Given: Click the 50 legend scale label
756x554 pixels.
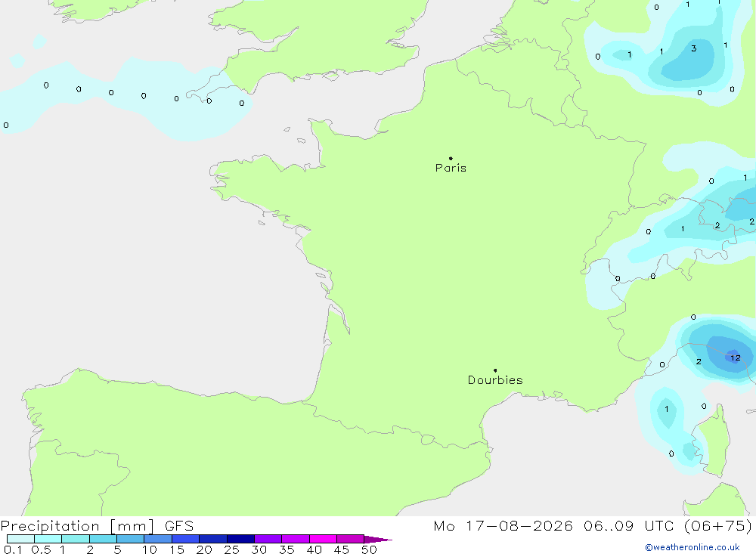Looking at the screenshot, I should click(x=369, y=549).
